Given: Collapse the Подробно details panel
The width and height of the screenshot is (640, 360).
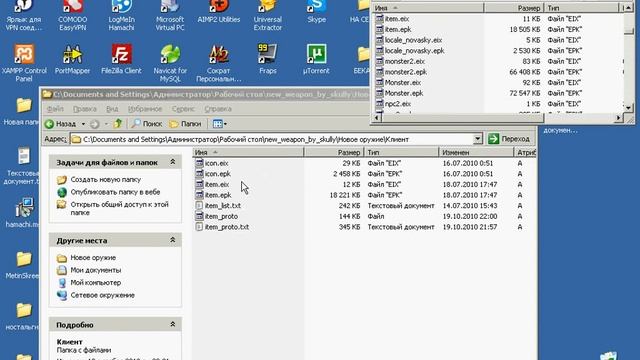Looking at the screenshot, I should [x=173, y=324].
